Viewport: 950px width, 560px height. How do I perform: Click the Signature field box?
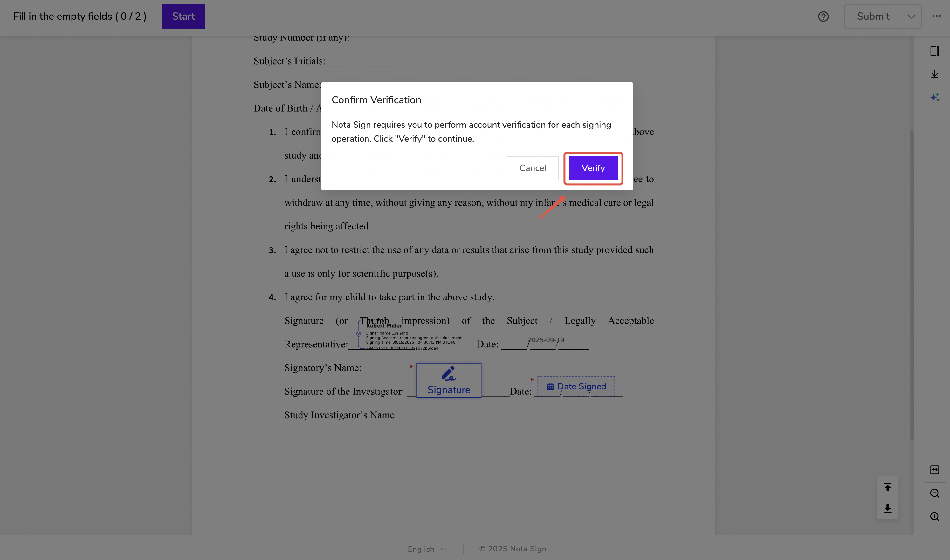point(448,380)
